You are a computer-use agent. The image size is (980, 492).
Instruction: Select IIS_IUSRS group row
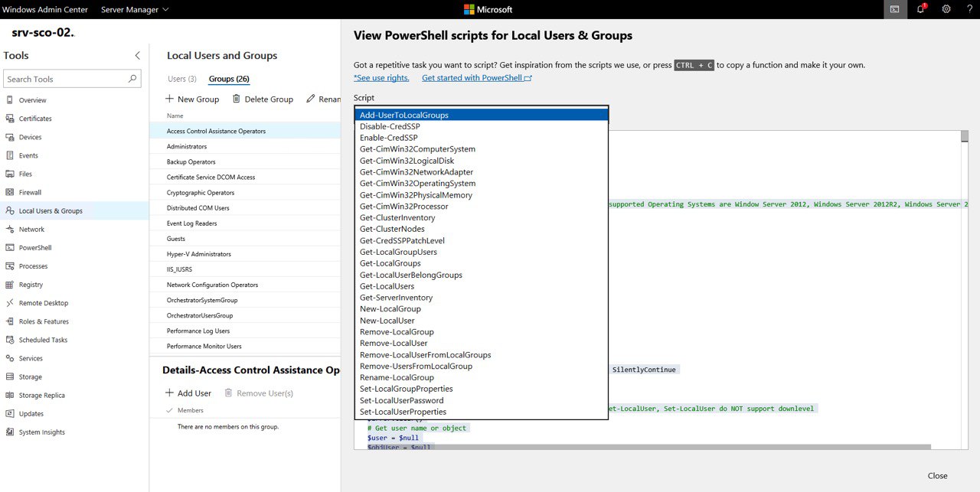click(x=245, y=269)
